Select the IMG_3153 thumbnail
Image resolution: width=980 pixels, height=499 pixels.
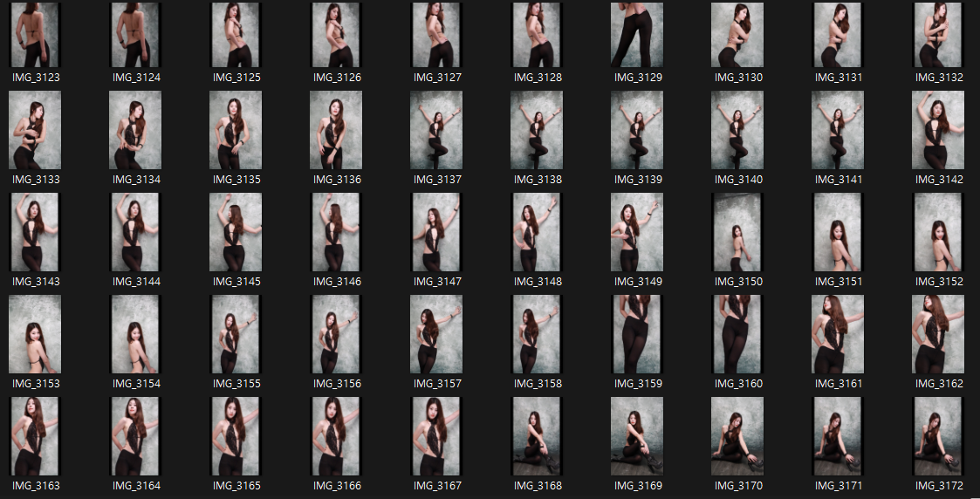point(35,334)
